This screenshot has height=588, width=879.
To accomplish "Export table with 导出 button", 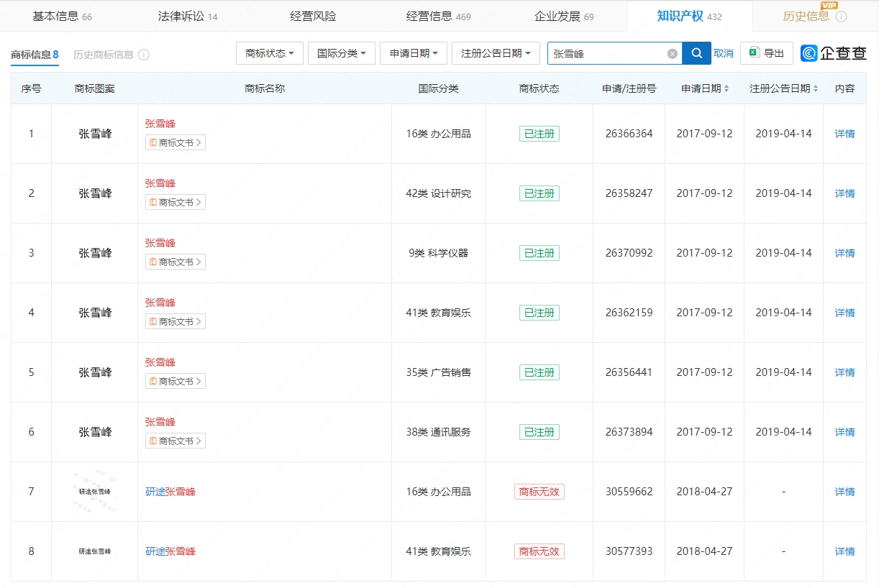I will point(767,53).
